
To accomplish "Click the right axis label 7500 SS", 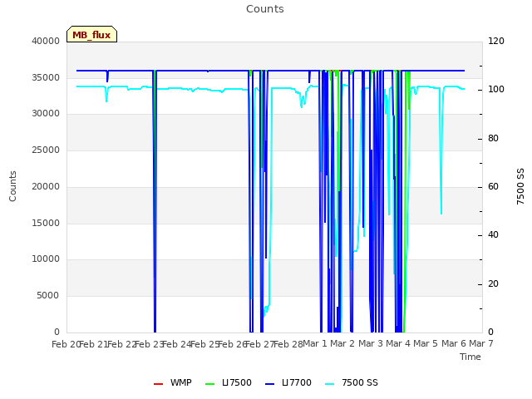I will pos(520,186).
